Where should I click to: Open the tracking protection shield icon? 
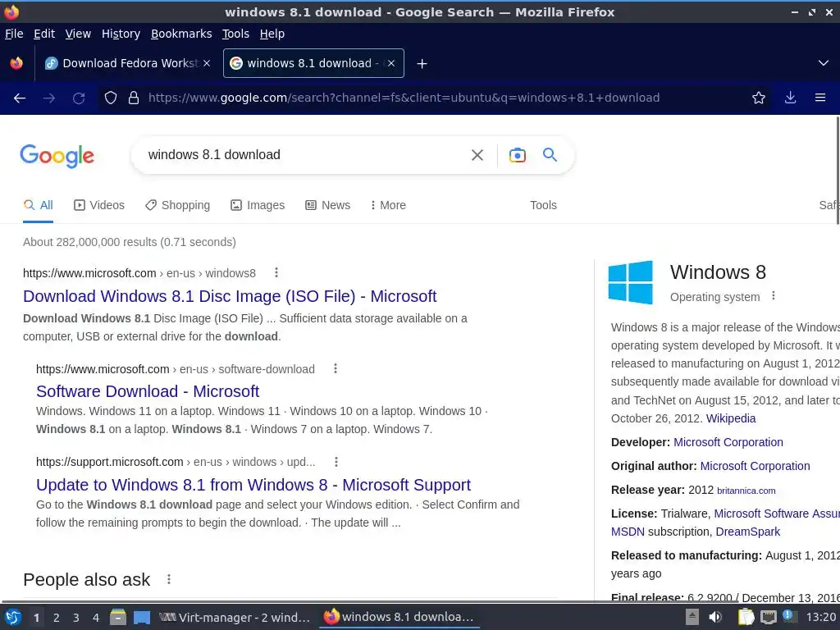(x=111, y=98)
